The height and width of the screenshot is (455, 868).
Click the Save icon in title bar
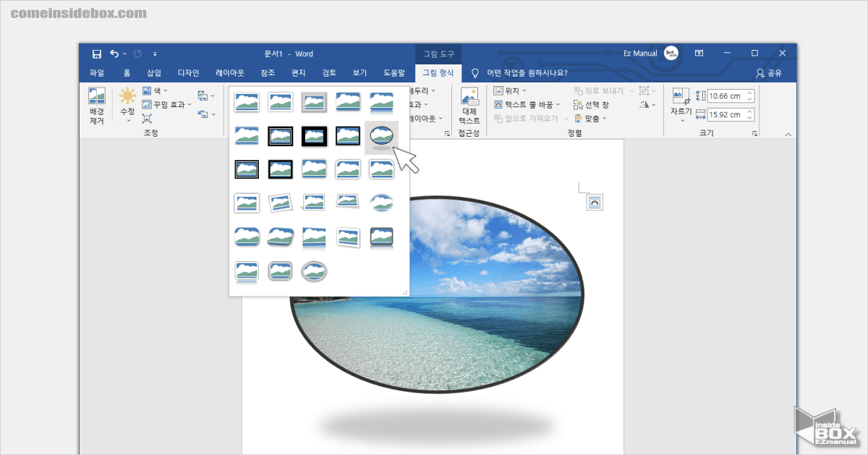tap(96, 54)
